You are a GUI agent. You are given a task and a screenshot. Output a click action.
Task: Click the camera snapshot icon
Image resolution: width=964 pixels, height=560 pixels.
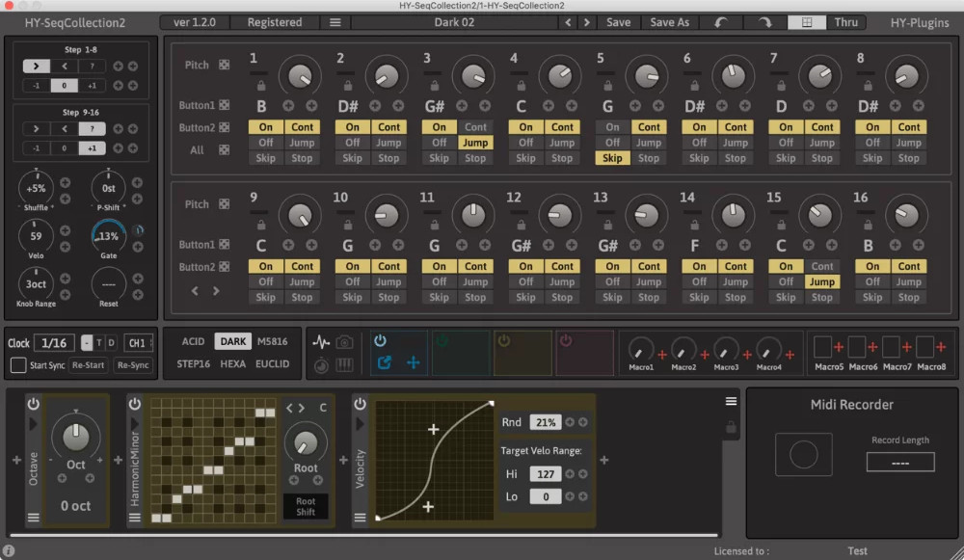[x=345, y=342]
